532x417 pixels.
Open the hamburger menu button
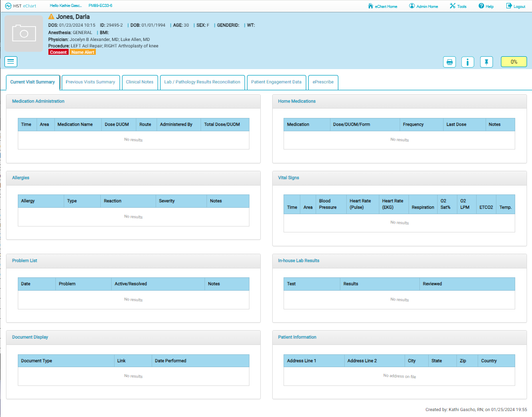11,61
